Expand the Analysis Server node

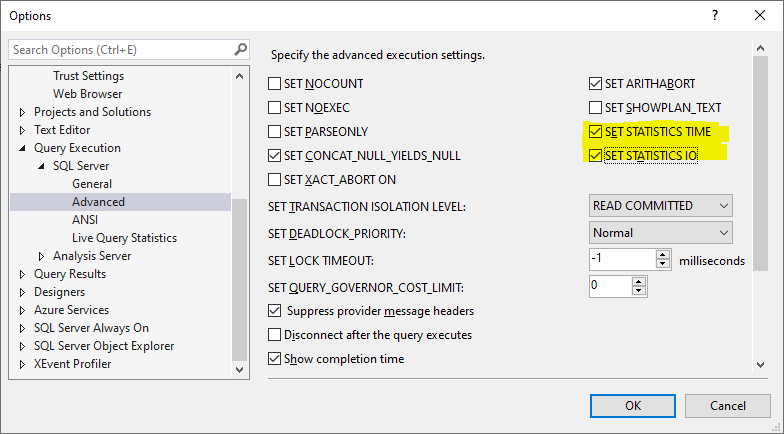[42, 256]
